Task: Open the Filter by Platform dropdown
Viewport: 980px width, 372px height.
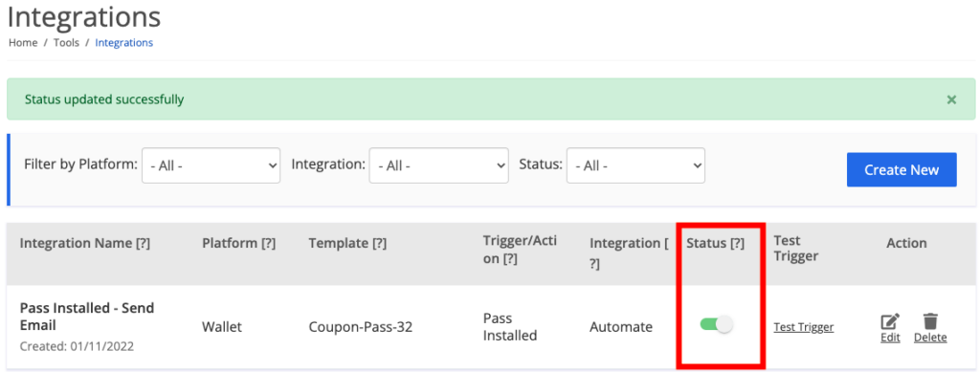Action: coord(212,165)
